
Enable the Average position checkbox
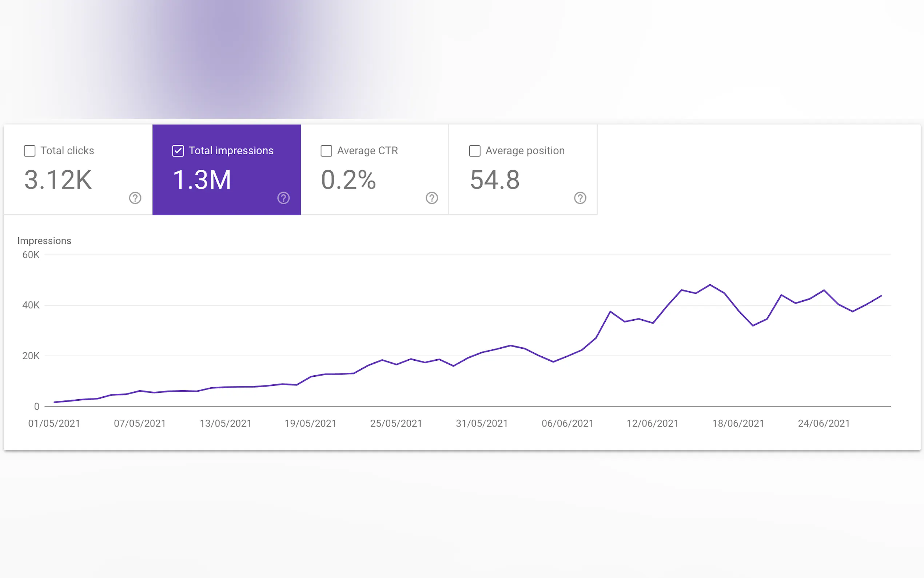click(x=474, y=151)
